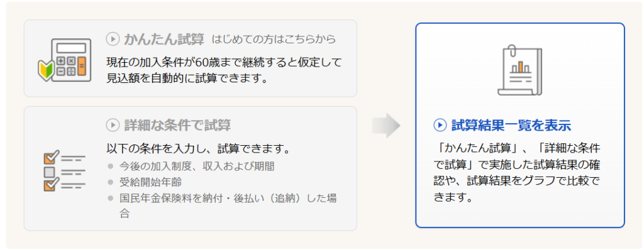Click the top orange checked box in checklist graphic
Image resolution: width=644 pixels, height=250 pixels.
[52, 158]
